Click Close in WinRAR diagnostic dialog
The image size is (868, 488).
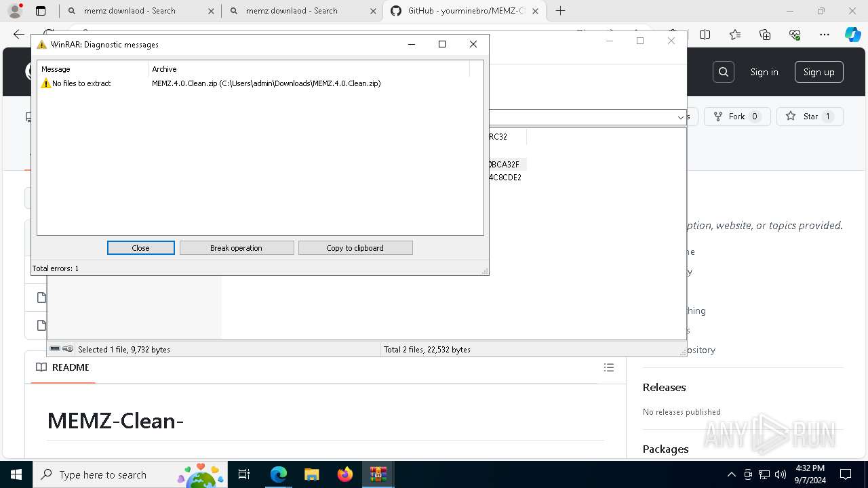tap(140, 248)
